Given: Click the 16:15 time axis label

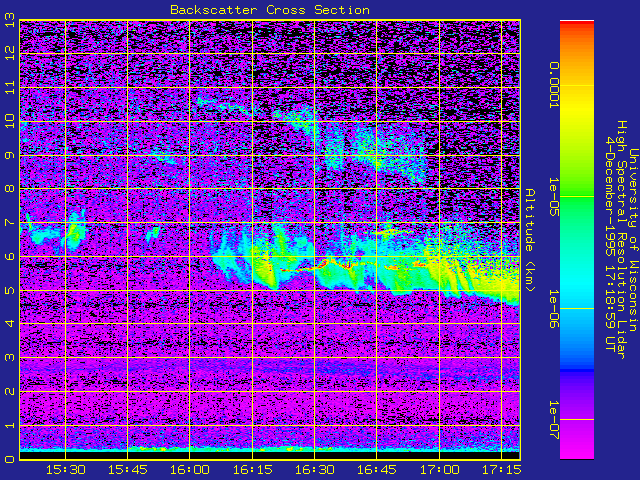Looking at the screenshot, I should [253, 469].
